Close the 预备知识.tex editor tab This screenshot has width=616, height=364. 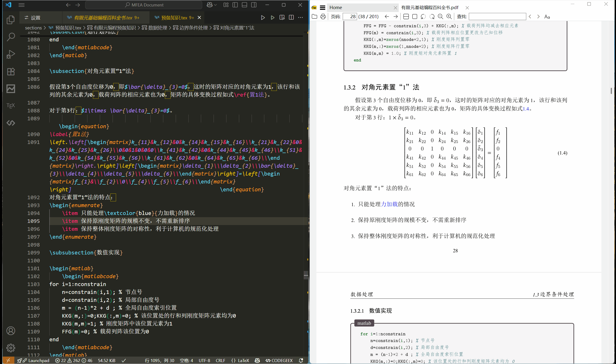tap(199, 18)
